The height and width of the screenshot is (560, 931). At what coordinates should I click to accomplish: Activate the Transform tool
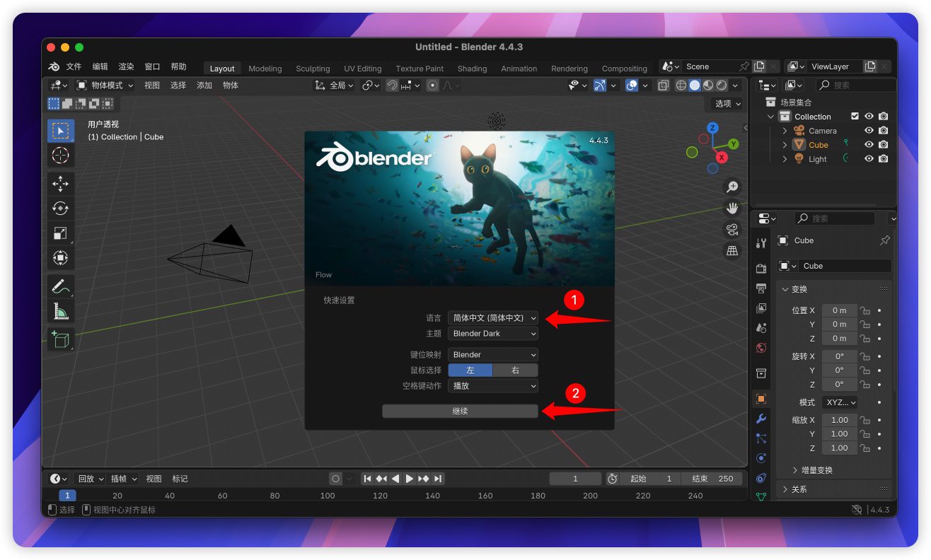coord(60,258)
